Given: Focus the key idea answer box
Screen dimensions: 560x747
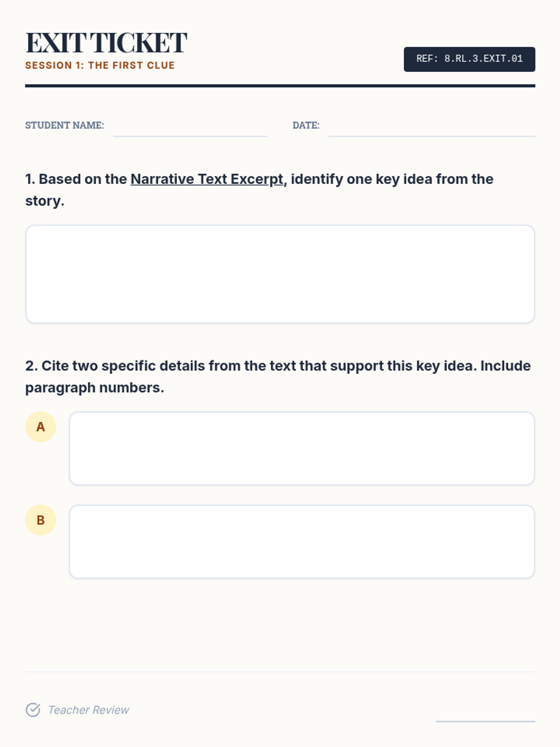Looking at the screenshot, I should 280,274.
